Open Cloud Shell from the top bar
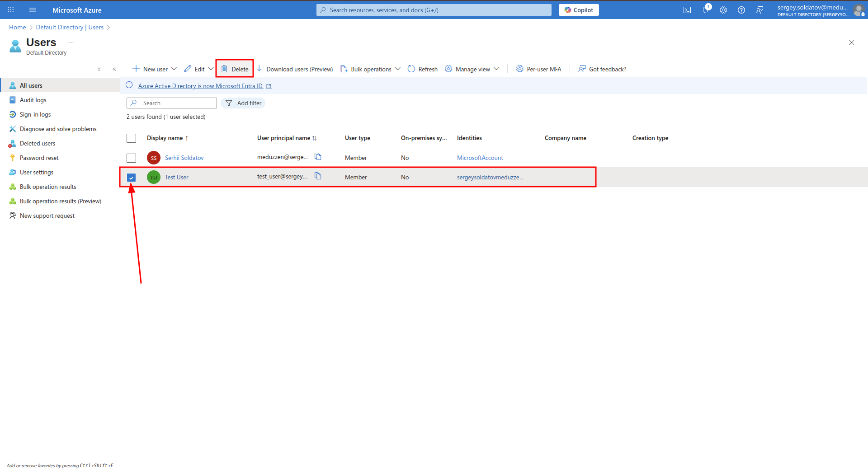This screenshot has height=469, width=868. tap(687, 10)
